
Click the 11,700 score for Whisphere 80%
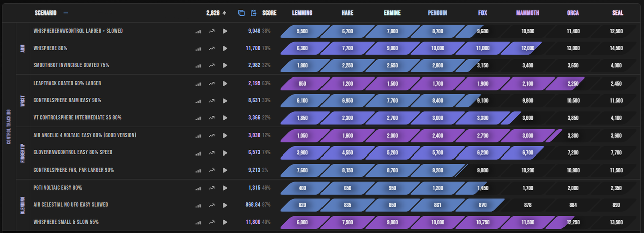tap(253, 48)
